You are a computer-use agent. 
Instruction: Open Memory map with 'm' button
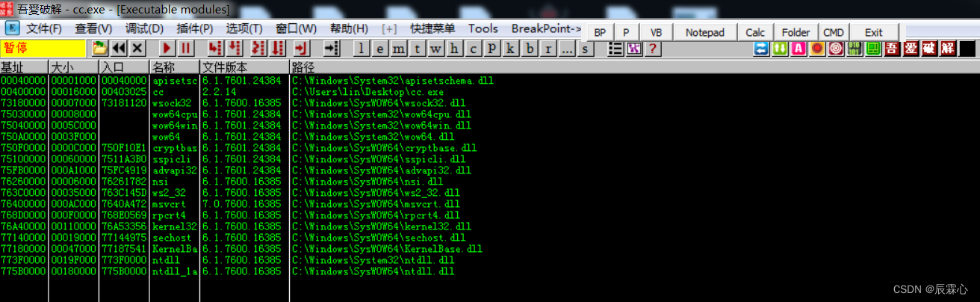[x=399, y=49]
